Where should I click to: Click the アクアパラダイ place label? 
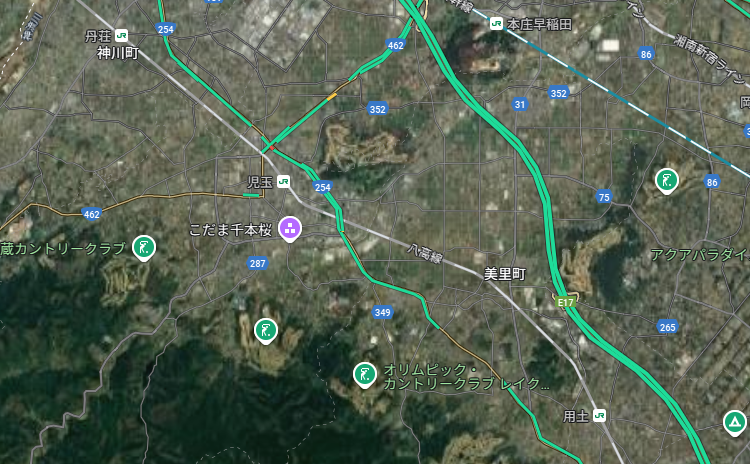click(x=700, y=255)
